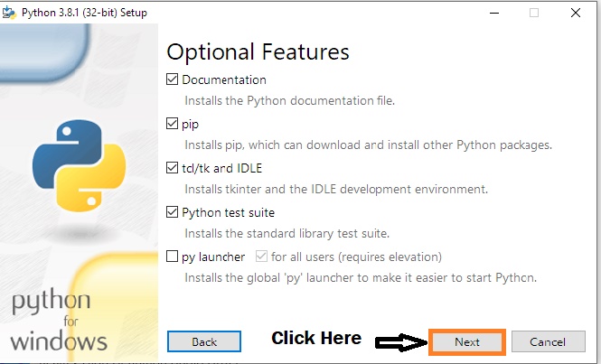
Task: Toggle the for all users checkbox
Action: [261, 256]
